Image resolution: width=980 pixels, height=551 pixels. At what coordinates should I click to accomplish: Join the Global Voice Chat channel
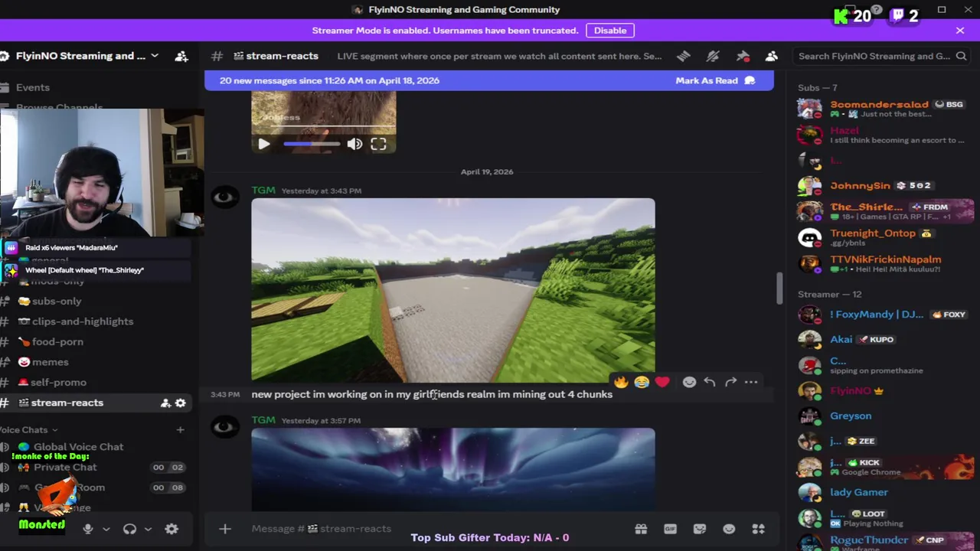click(x=78, y=447)
